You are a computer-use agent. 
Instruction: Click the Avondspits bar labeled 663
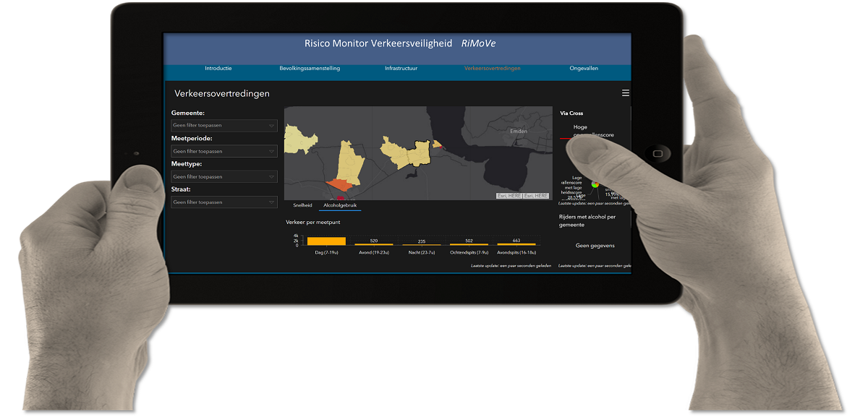[516, 244]
